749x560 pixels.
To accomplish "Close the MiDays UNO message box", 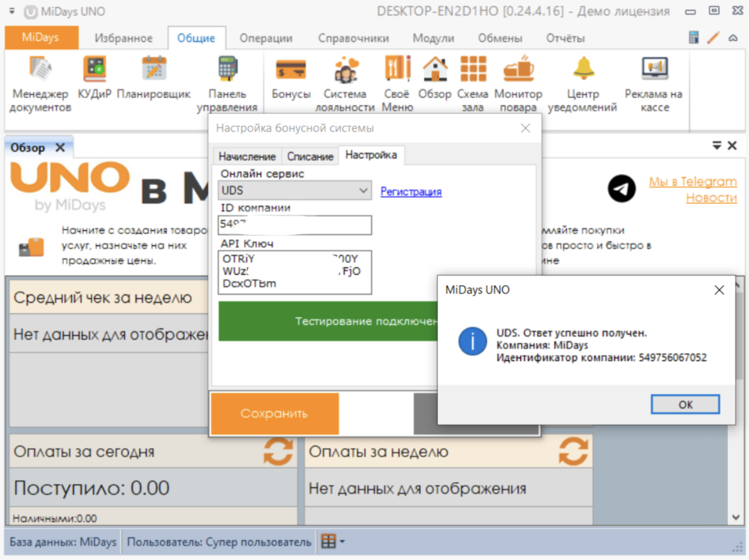I will tap(719, 290).
